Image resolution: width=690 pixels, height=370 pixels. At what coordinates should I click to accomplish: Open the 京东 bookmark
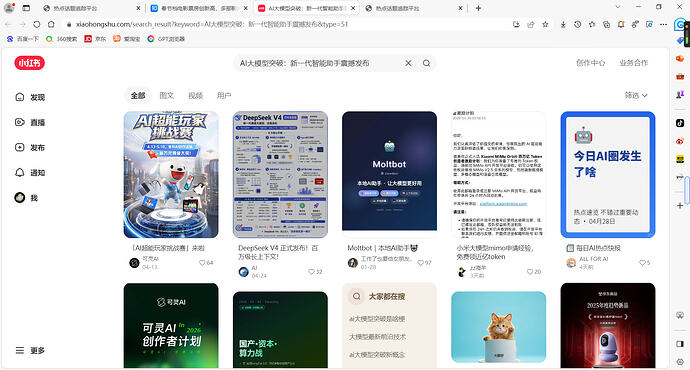click(x=95, y=39)
